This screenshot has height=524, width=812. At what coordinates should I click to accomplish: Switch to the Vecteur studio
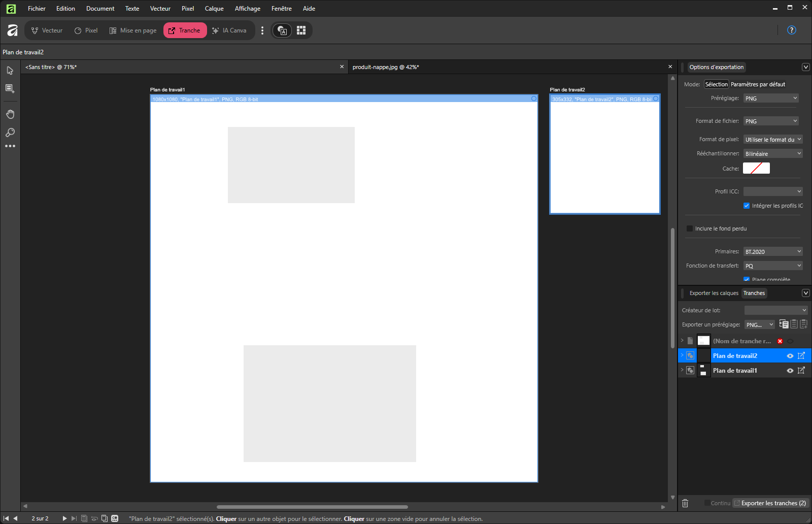click(47, 30)
